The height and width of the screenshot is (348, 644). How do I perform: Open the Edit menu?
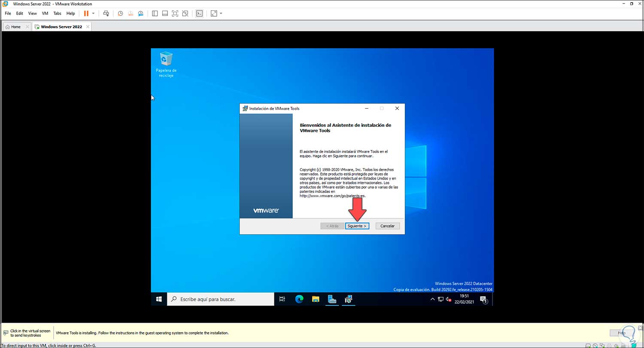pyautogui.click(x=20, y=13)
